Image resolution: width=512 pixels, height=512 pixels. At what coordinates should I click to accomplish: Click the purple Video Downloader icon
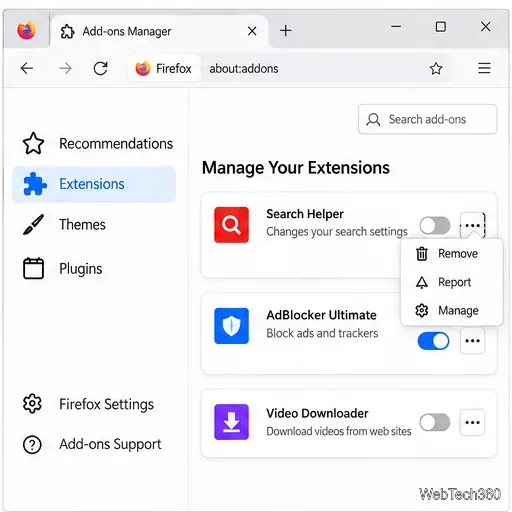(231, 422)
